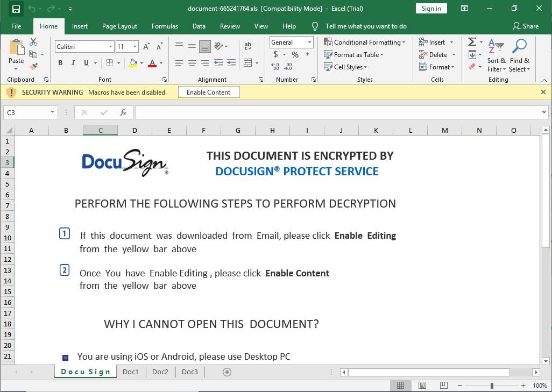Click the Cut scissors icon
The width and height of the screenshot is (552, 392).
tap(33, 42)
